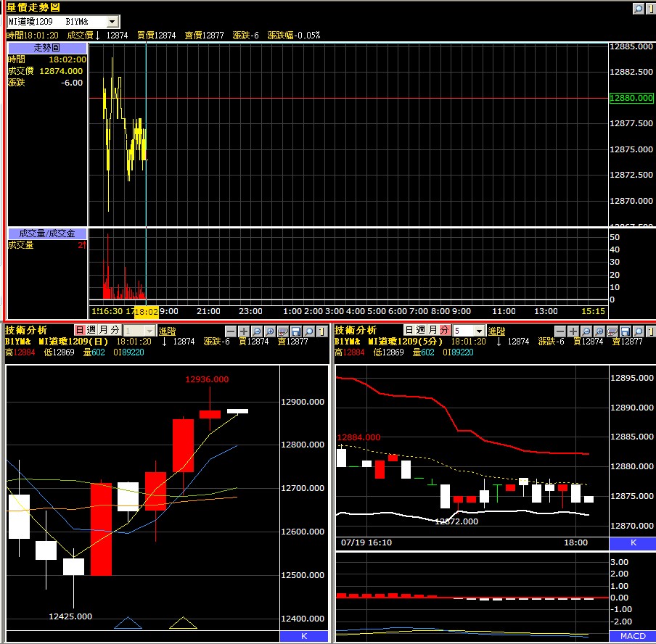
Task: Save the daily chart with the floppy disk icon
Action: pyautogui.click(x=296, y=331)
